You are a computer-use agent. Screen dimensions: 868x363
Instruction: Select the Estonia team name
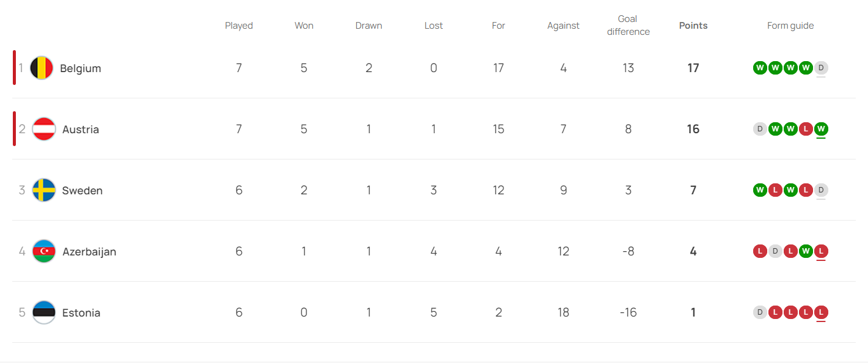[x=81, y=313]
